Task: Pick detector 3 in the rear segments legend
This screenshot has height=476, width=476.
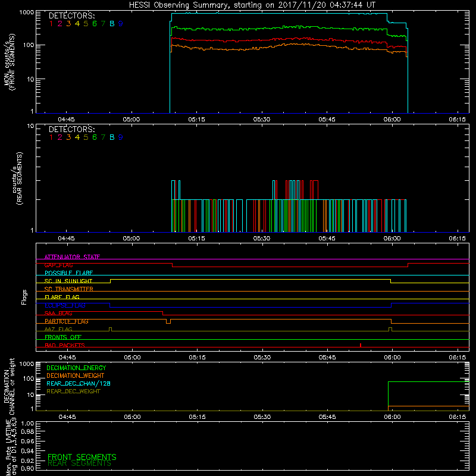Action: [x=68, y=137]
